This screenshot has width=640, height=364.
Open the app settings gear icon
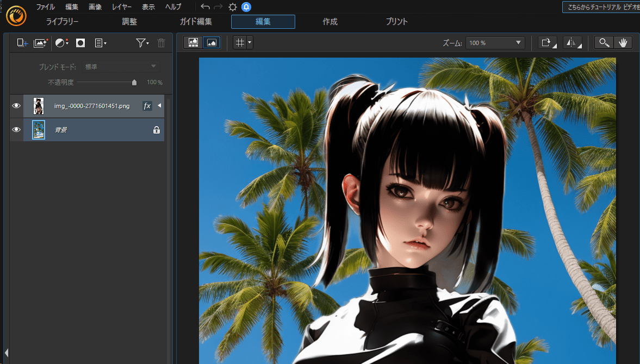(233, 7)
